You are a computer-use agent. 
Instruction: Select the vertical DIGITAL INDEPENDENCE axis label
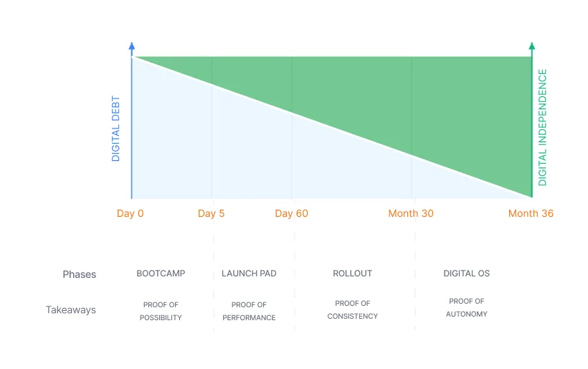point(543,128)
